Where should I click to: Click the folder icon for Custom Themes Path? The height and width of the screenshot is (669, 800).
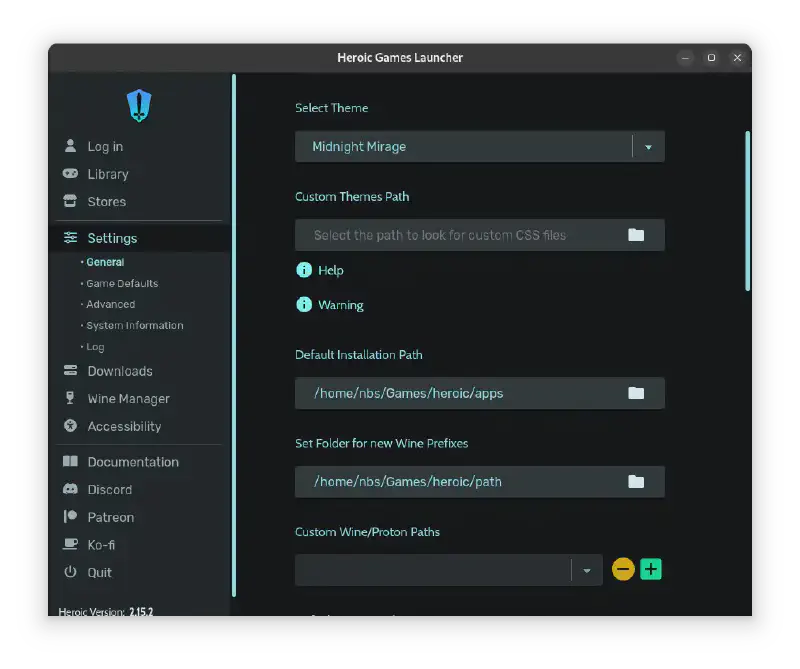click(636, 235)
